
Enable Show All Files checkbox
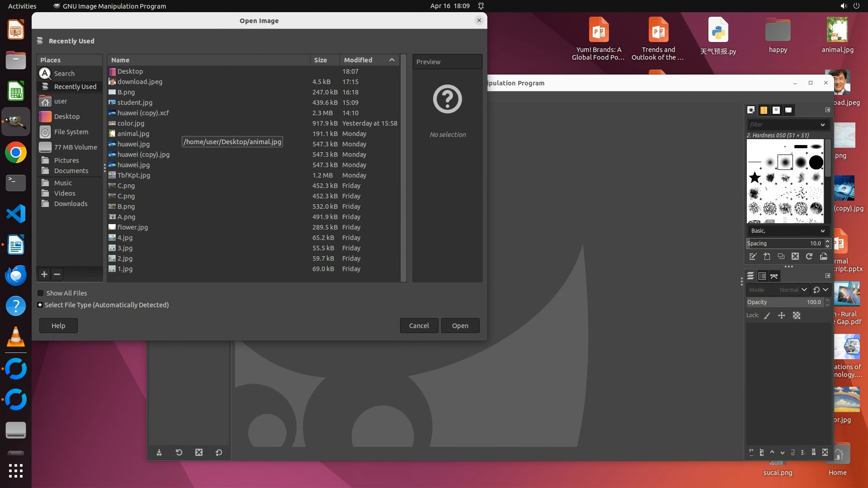(x=41, y=293)
